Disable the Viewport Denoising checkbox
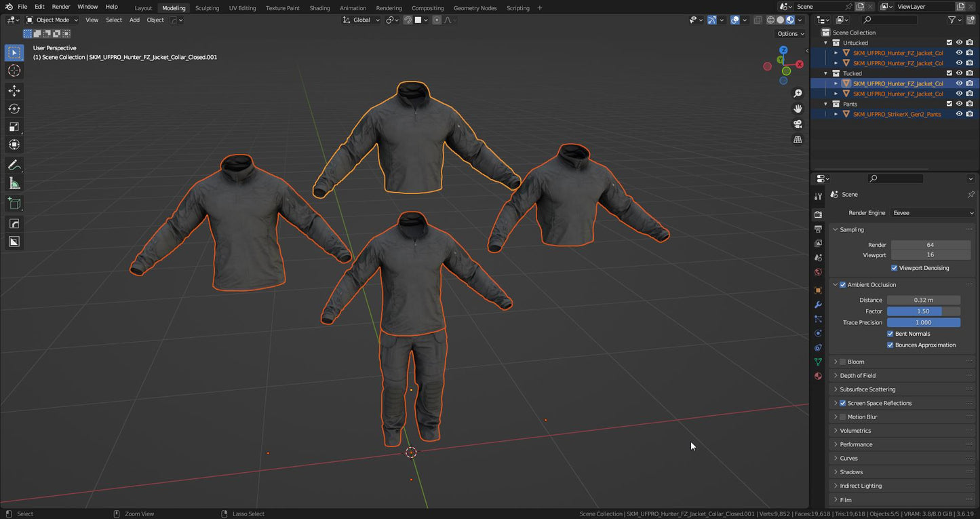 (894, 268)
